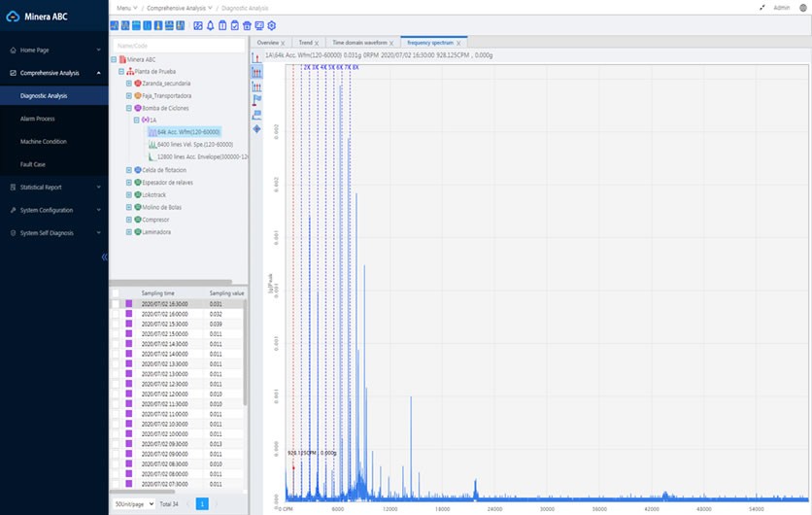This screenshot has height=515, width=812.
Task: Expand the Lokotrack tree node
Action: pos(129,194)
